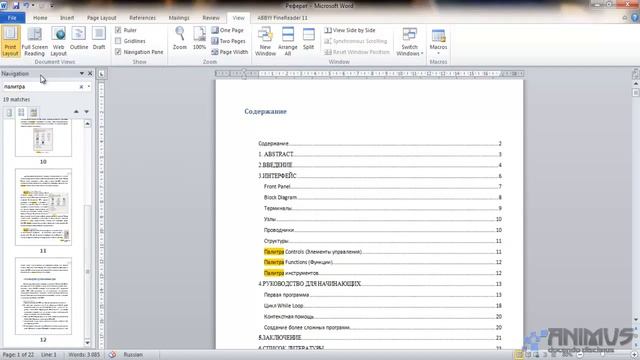Minimize the ribbon
This screenshot has height=360, width=640.
click(x=624, y=18)
